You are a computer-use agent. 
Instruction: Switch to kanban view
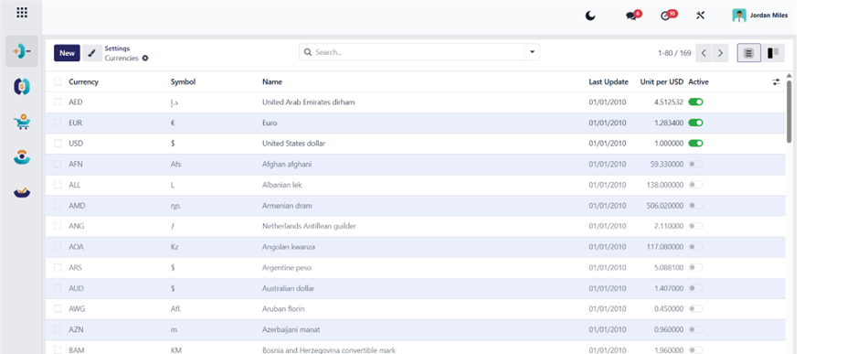point(773,53)
